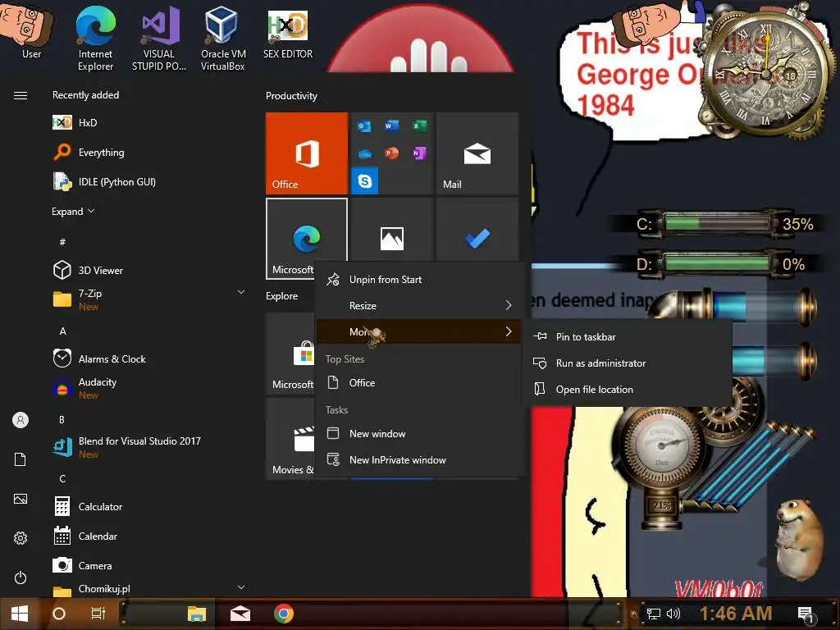840x630 pixels.
Task: Select Oracle VM VirtualBox desktop icon
Action: [x=223, y=39]
